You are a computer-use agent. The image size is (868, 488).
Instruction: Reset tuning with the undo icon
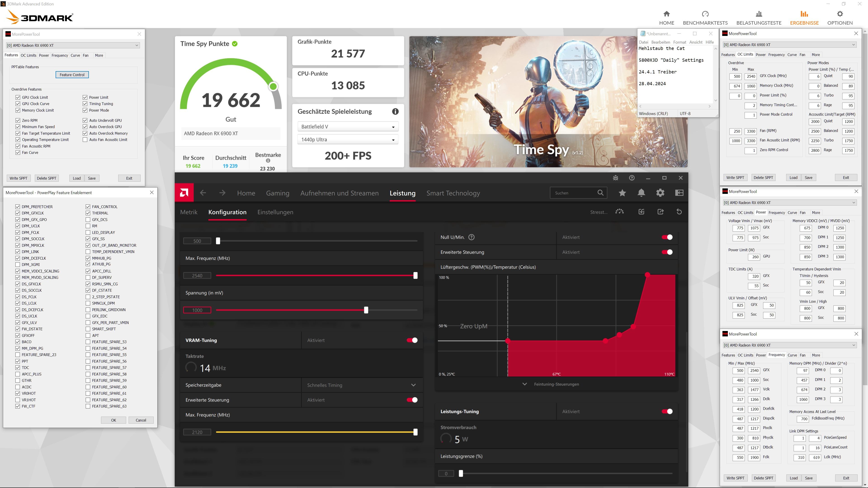click(x=679, y=211)
